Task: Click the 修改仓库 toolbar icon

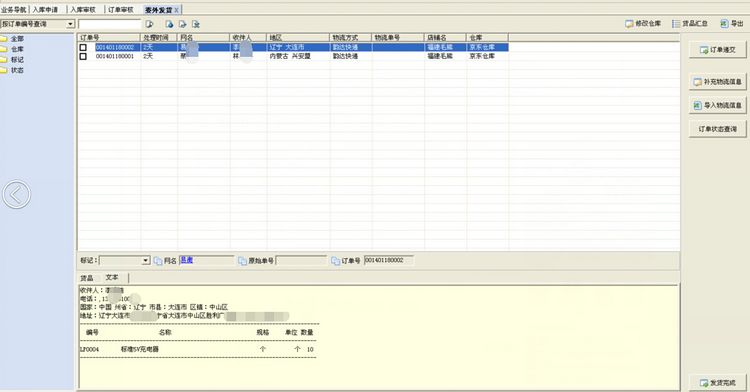Action: coord(629,23)
